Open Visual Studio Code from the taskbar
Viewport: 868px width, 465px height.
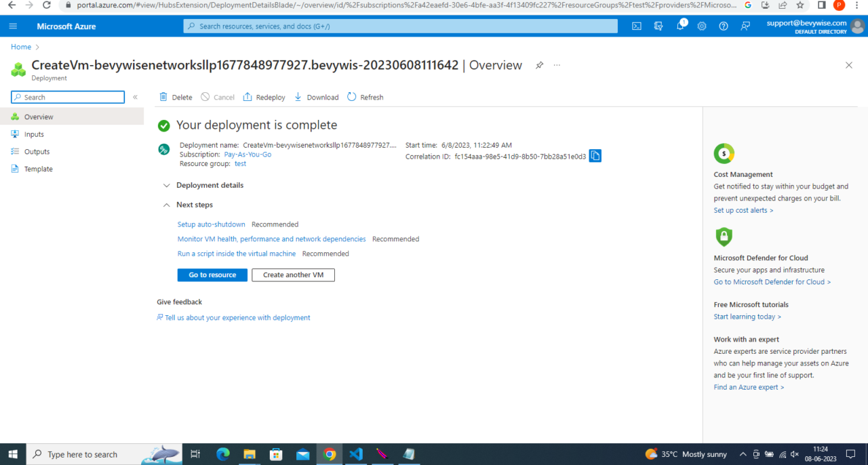[356, 454]
